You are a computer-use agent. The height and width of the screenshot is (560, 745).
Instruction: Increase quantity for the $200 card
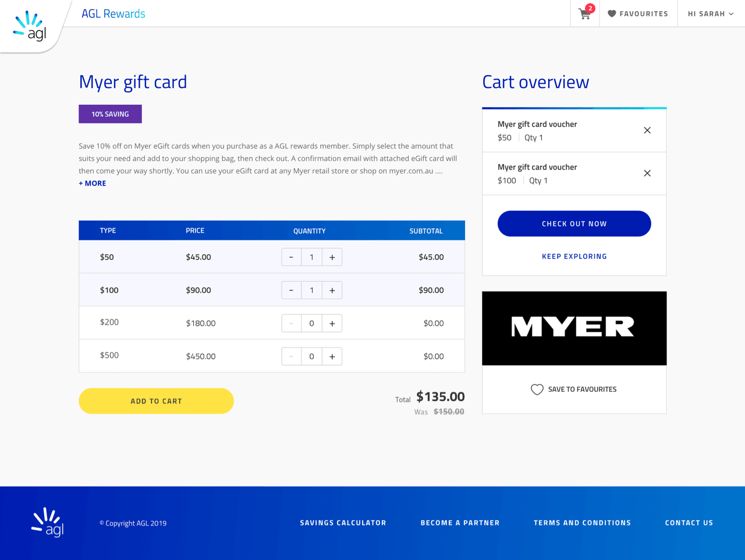coord(332,324)
